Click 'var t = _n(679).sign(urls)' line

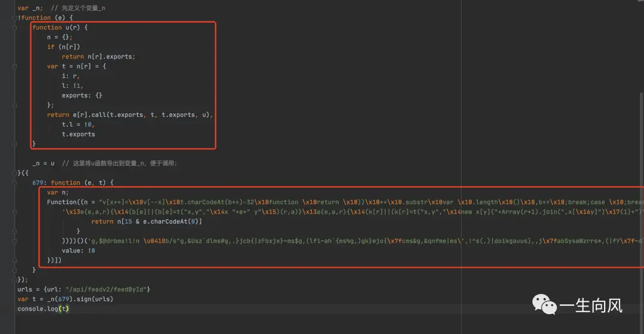(65, 299)
